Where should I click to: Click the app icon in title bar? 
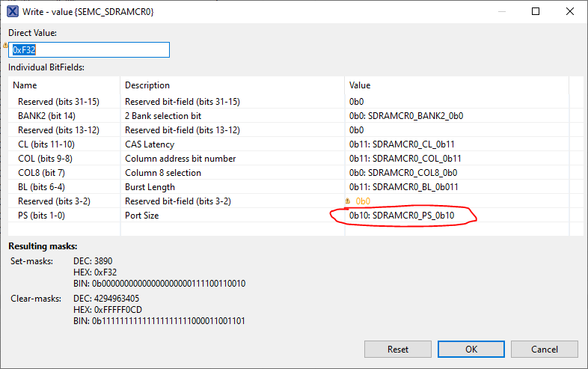(x=13, y=12)
